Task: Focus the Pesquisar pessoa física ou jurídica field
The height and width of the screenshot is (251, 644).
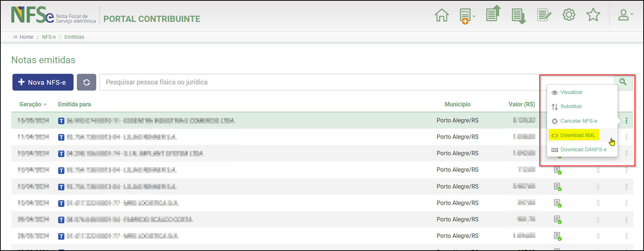Action: coord(318,82)
